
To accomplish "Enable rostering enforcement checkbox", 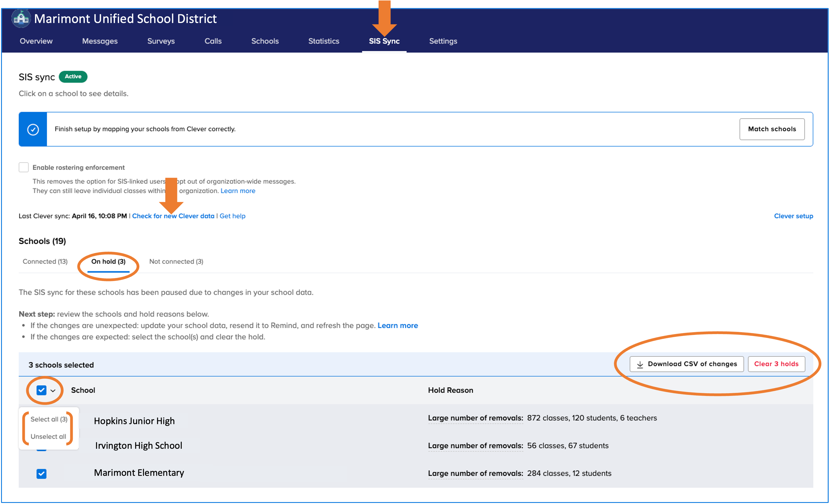I will pos(24,167).
